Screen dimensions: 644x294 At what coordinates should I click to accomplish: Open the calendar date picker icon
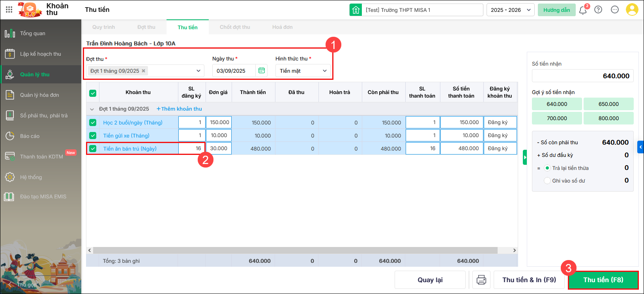click(x=262, y=71)
